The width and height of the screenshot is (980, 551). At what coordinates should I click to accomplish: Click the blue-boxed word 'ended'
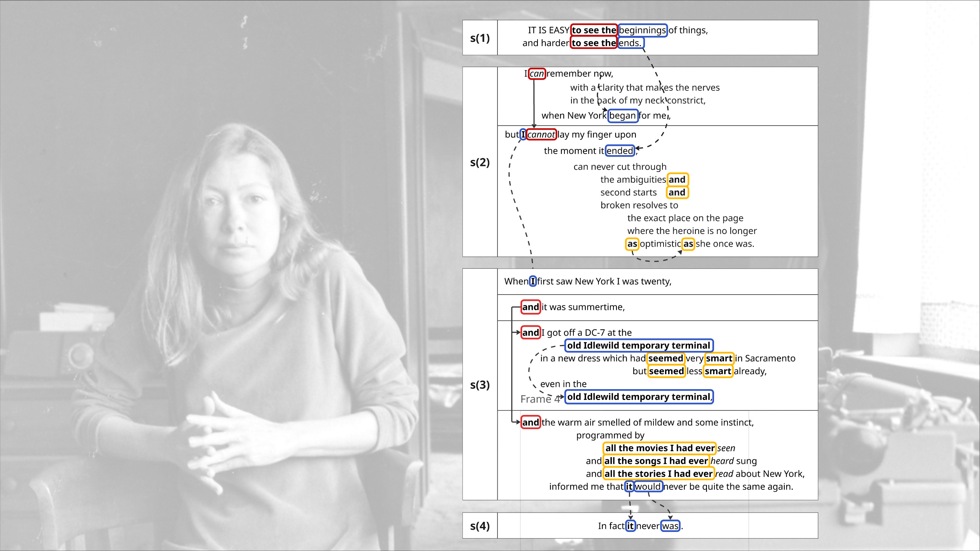click(620, 151)
